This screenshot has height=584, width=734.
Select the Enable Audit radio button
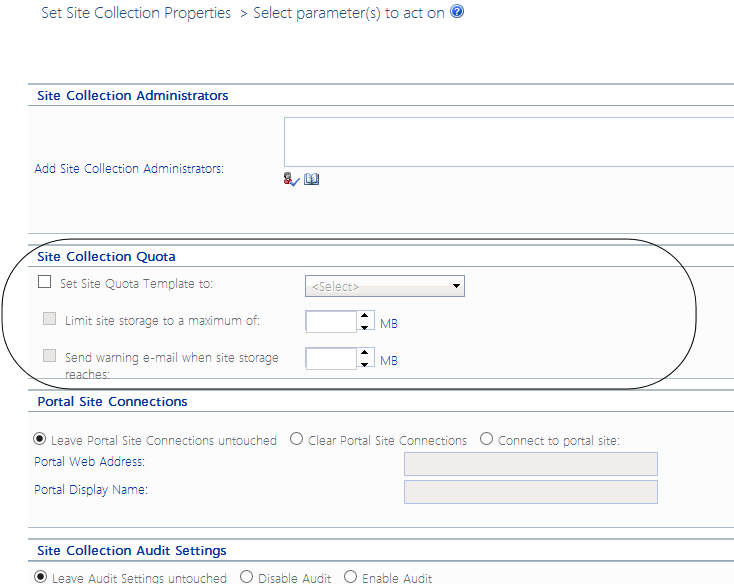351,577
